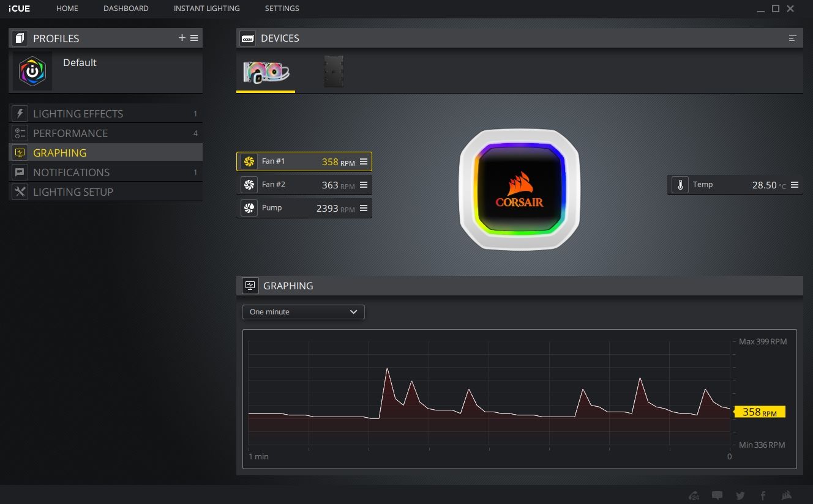Select the Default profile icon

point(32,72)
